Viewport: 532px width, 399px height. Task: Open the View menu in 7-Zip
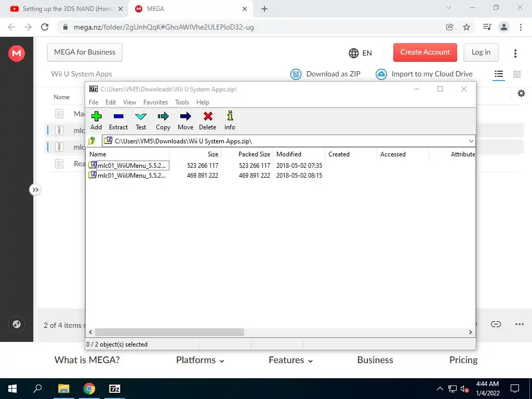tap(129, 102)
